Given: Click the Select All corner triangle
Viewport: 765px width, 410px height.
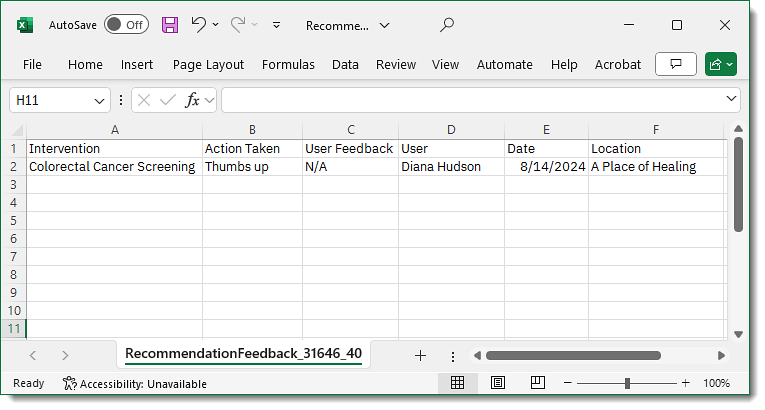Looking at the screenshot, I should coord(17,130).
